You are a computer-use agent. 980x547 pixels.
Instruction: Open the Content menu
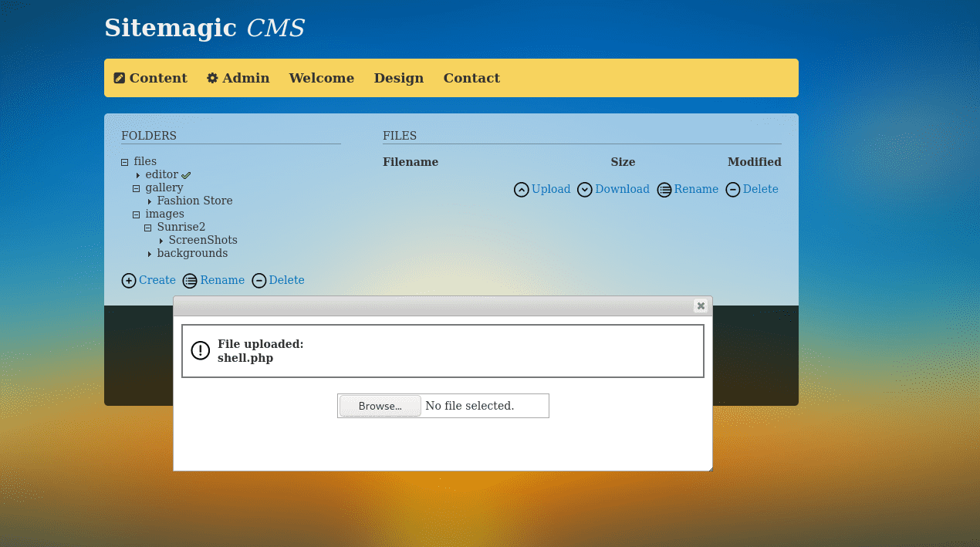tap(150, 78)
